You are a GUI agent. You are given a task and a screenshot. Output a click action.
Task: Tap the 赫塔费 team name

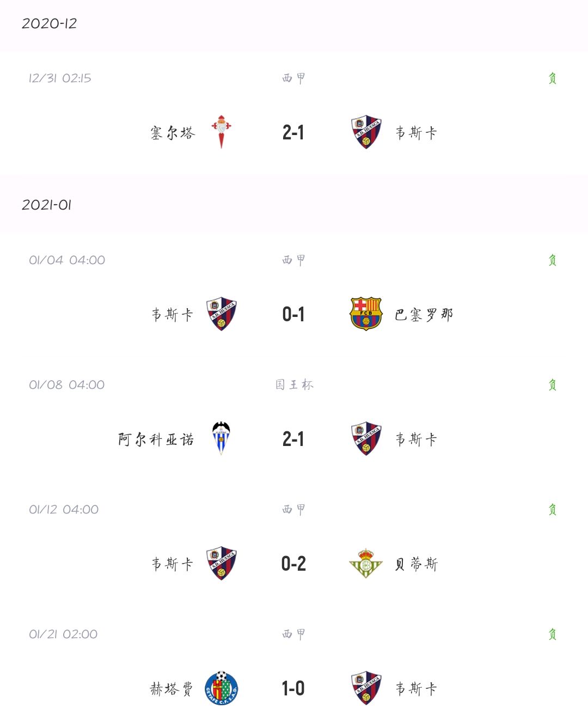(171, 688)
